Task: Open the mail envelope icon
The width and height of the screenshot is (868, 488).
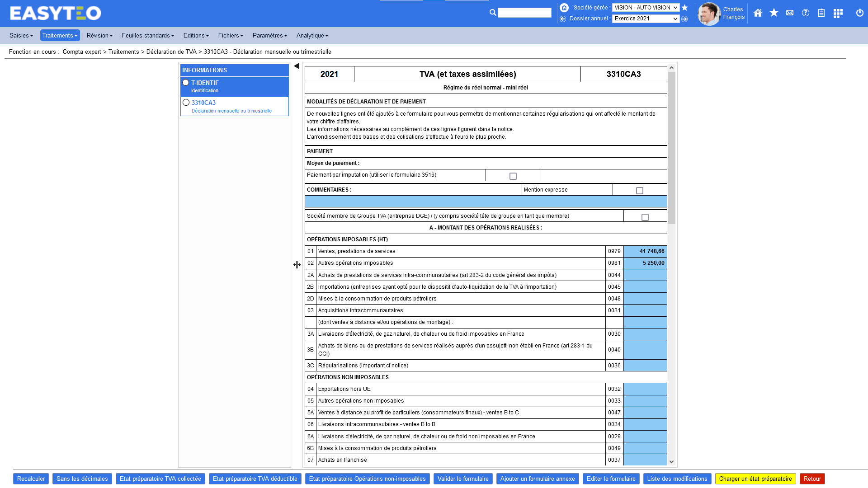Action: point(790,13)
